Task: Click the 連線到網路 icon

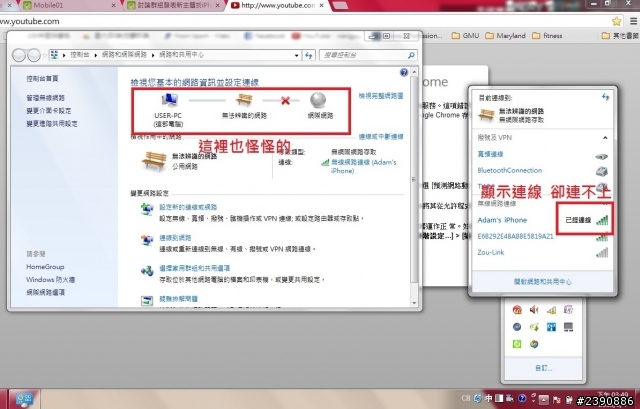Action: [147, 240]
